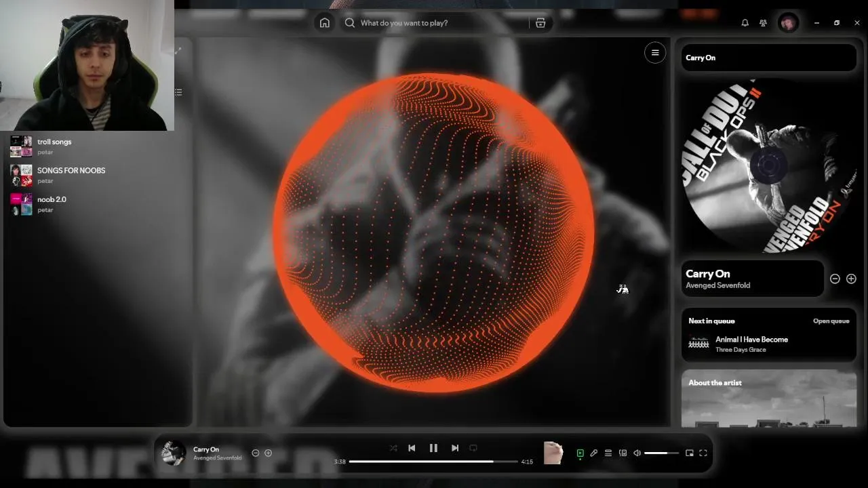The width and height of the screenshot is (868, 488).
Task: Skip to the previous track
Action: click(x=412, y=448)
